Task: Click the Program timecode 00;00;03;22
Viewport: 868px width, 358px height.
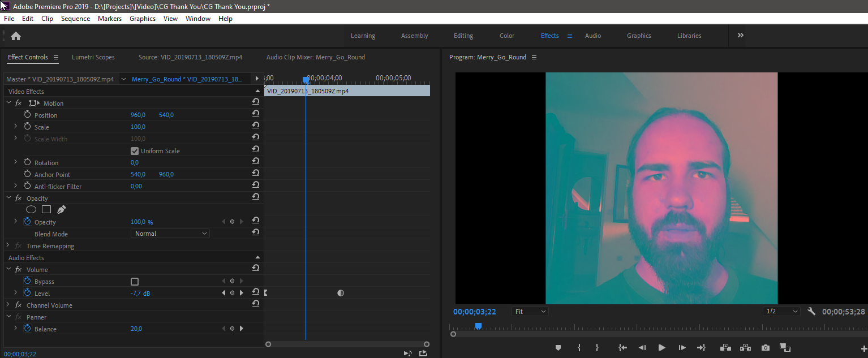Action: (474, 312)
